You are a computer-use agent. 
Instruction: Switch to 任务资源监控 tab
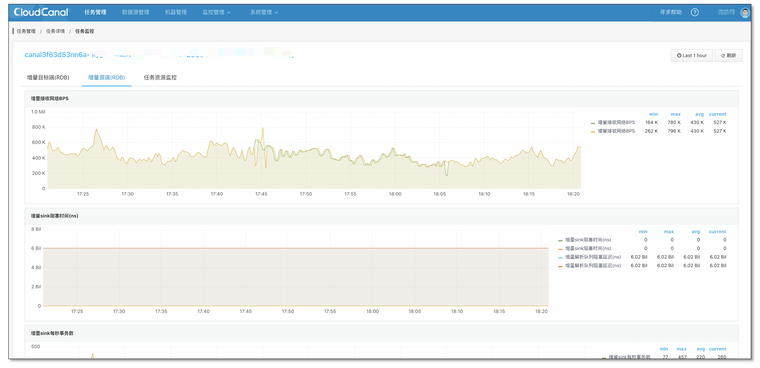click(160, 77)
